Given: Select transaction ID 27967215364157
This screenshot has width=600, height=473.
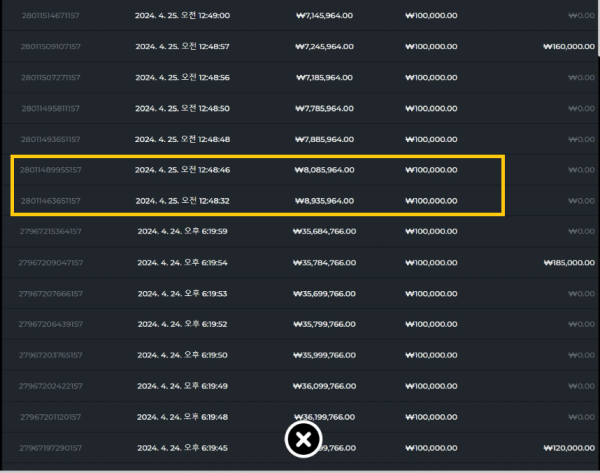Looking at the screenshot, I should click(x=51, y=232).
